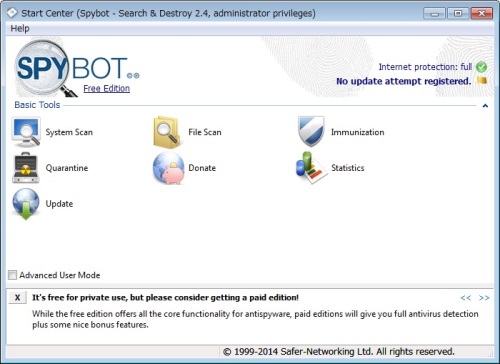Viewport: 500px width, 364px height.
Task: Collapse the Basic Tools section
Action: click(485, 106)
